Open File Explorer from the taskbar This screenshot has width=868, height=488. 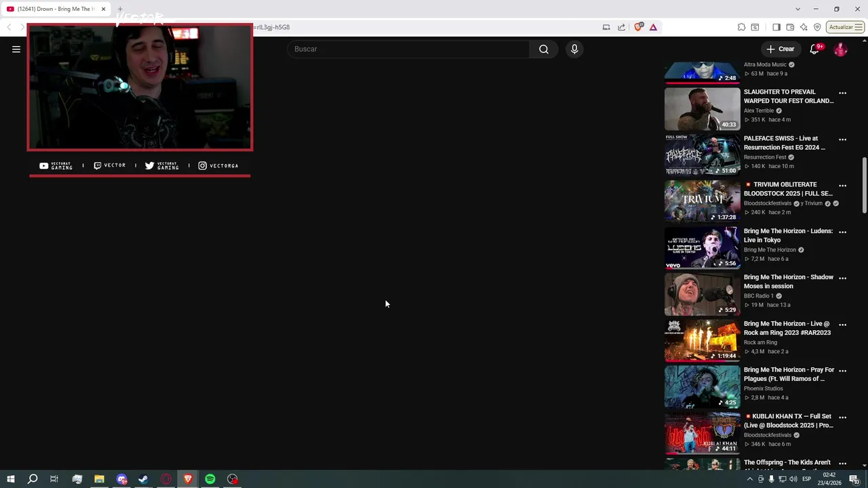tap(99, 479)
